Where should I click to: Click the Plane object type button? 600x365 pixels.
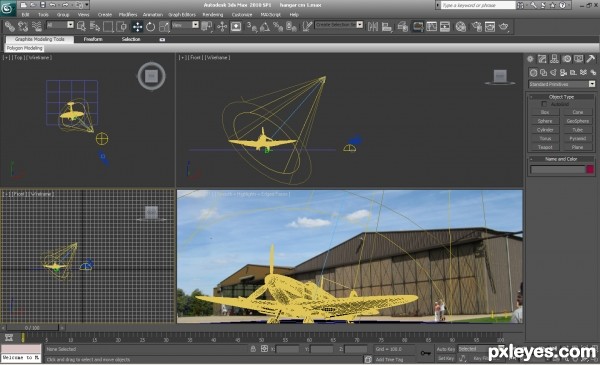577,147
